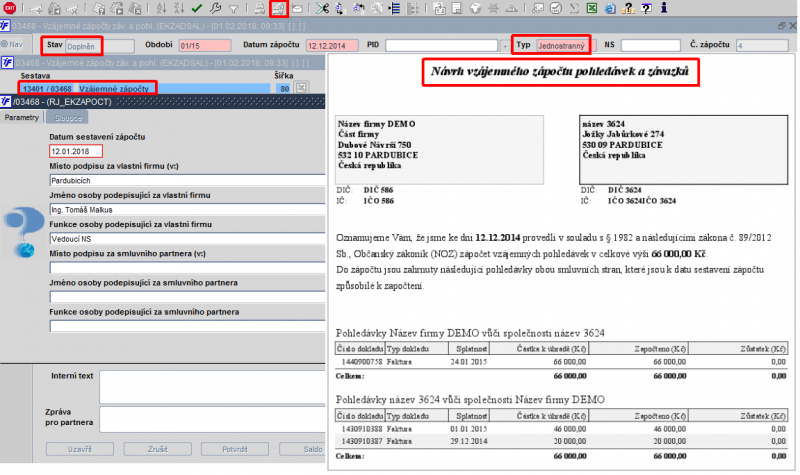Click invoice number 1430910387 in preview
The height and width of the screenshot is (475, 800).
[362, 441]
